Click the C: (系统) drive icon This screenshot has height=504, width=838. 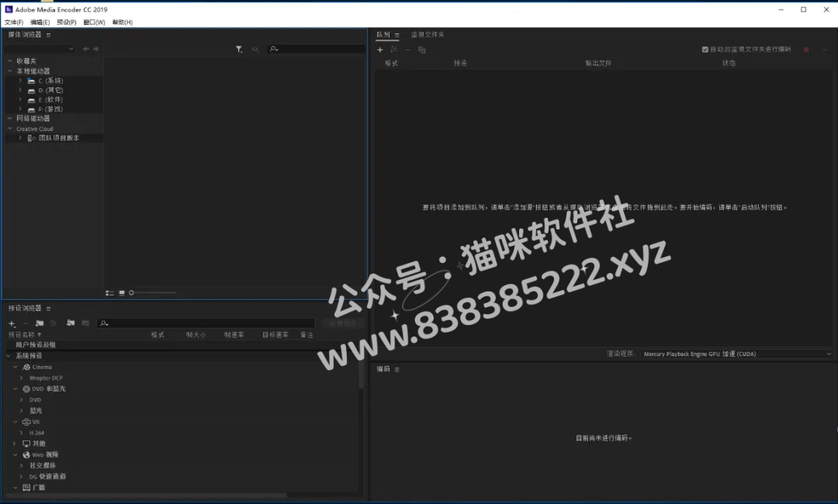click(x=32, y=81)
